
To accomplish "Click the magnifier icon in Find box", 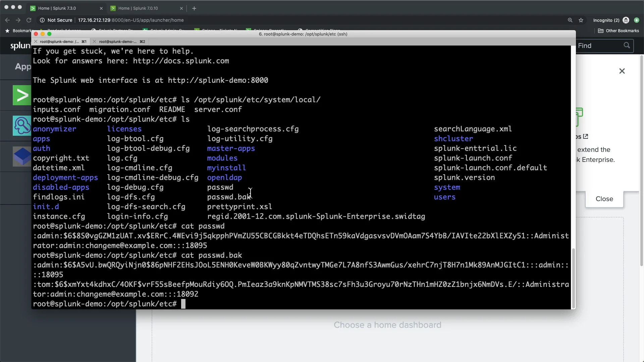I will click(x=627, y=46).
